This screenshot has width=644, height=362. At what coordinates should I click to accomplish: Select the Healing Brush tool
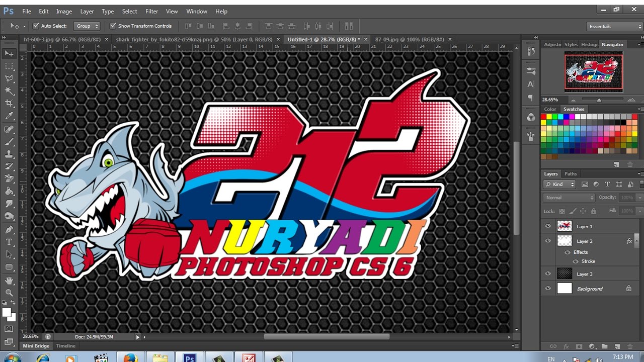[x=9, y=129]
